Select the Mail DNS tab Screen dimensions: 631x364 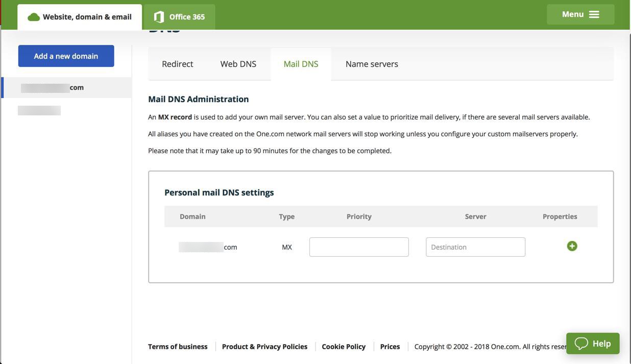tap(301, 64)
